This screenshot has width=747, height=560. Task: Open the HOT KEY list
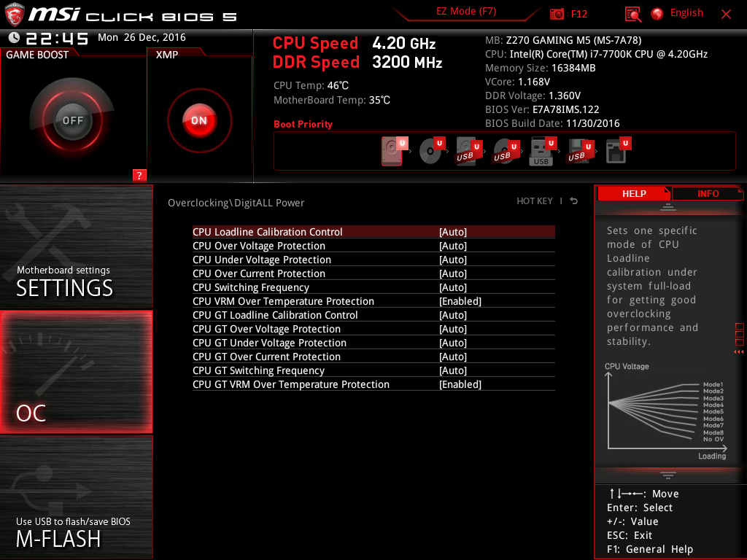pos(535,201)
